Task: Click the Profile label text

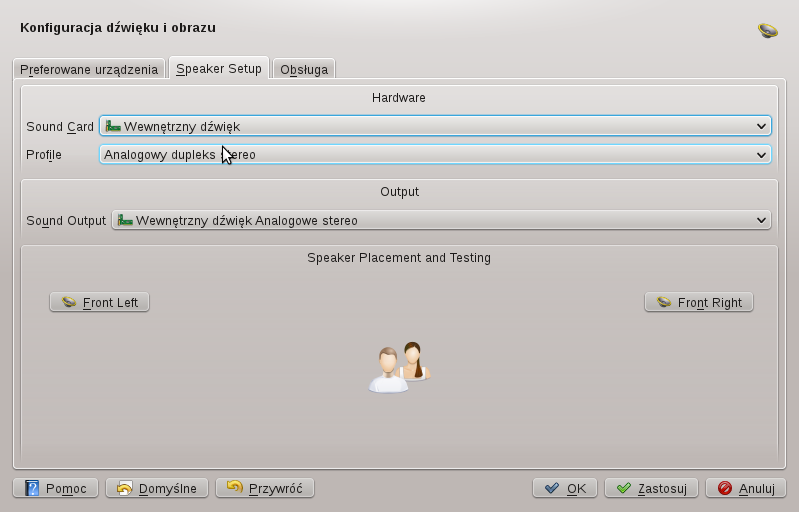Action: pyautogui.click(x=44, y=155)
